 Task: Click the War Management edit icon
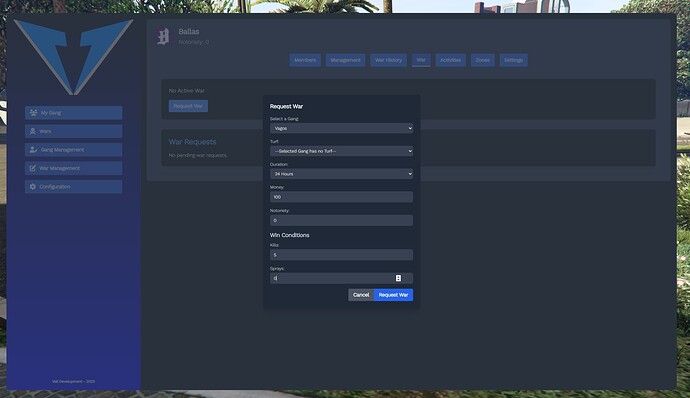click(x=33, y=168)
